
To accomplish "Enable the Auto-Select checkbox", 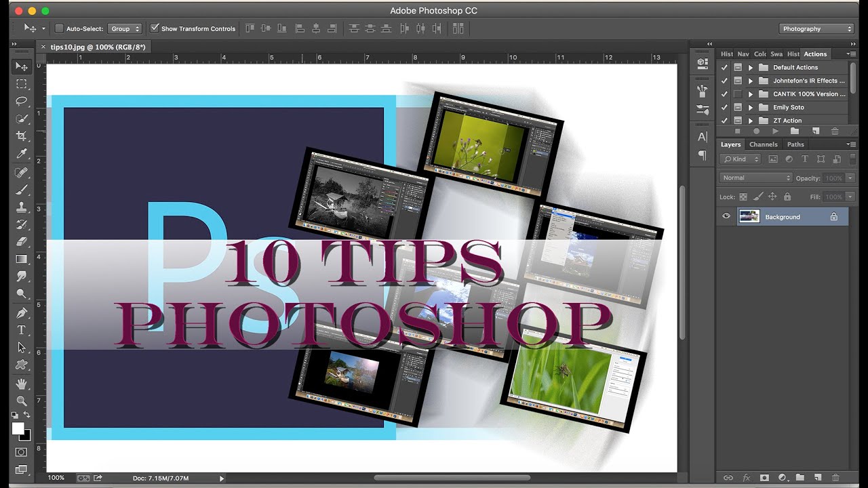I will coord(59,28).
